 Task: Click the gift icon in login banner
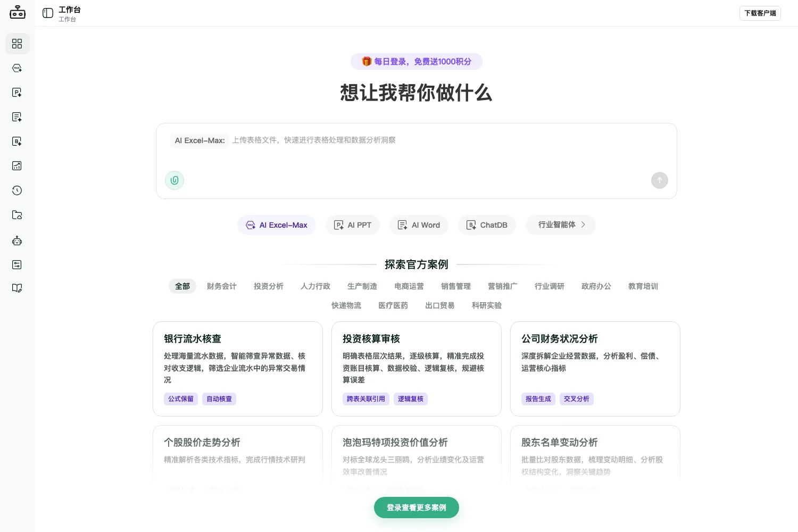tap(367, 61)
